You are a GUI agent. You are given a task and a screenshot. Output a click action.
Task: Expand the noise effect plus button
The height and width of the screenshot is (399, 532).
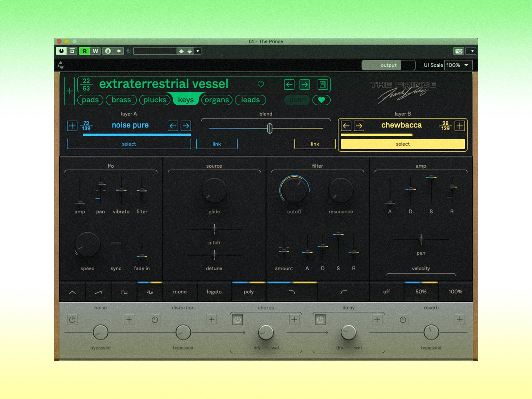[x=129, y=319]
